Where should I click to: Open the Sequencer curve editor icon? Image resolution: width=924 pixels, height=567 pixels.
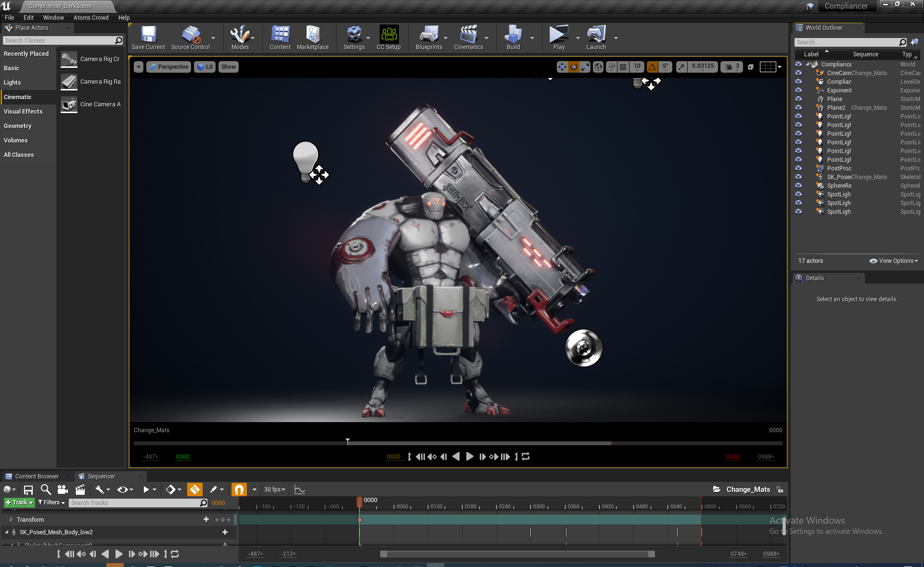pyautogui.click(x=299, y=490)
